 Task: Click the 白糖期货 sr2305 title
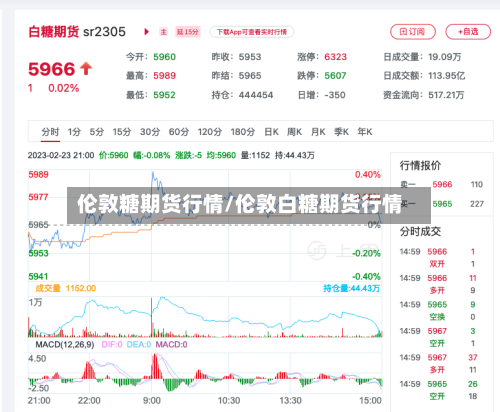point(77,32)
